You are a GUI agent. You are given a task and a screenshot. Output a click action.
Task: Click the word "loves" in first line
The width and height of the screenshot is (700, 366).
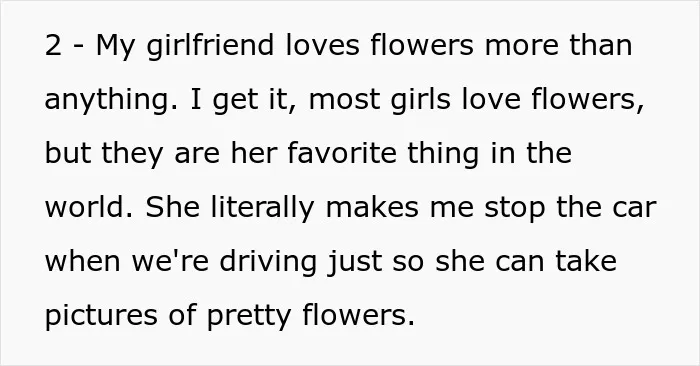coord(322,45)
